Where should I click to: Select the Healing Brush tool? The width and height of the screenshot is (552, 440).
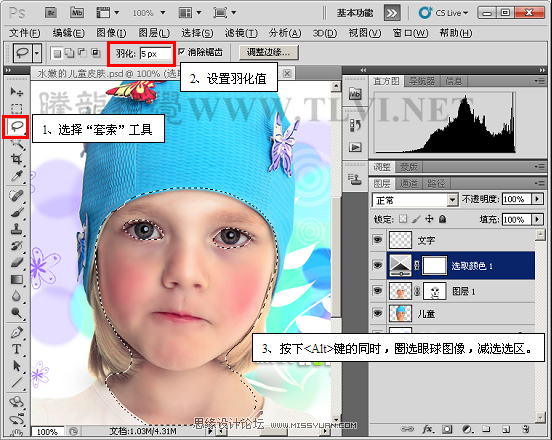(x=16, y=195)
